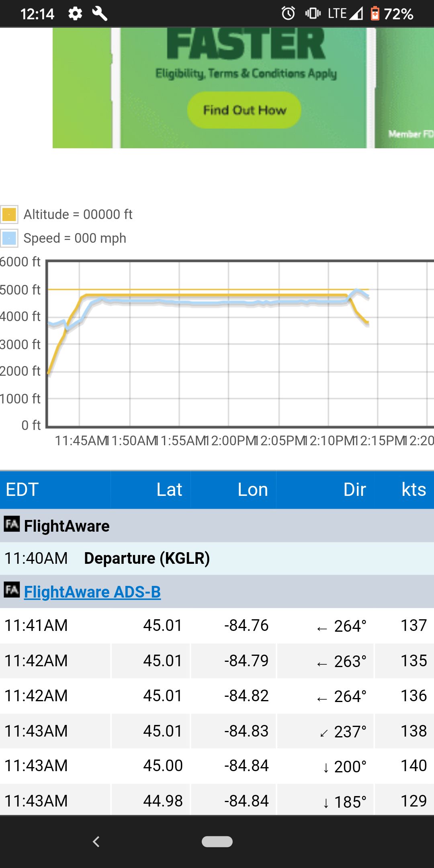Tap the vibrate mode status icon

tap(313, 14)
